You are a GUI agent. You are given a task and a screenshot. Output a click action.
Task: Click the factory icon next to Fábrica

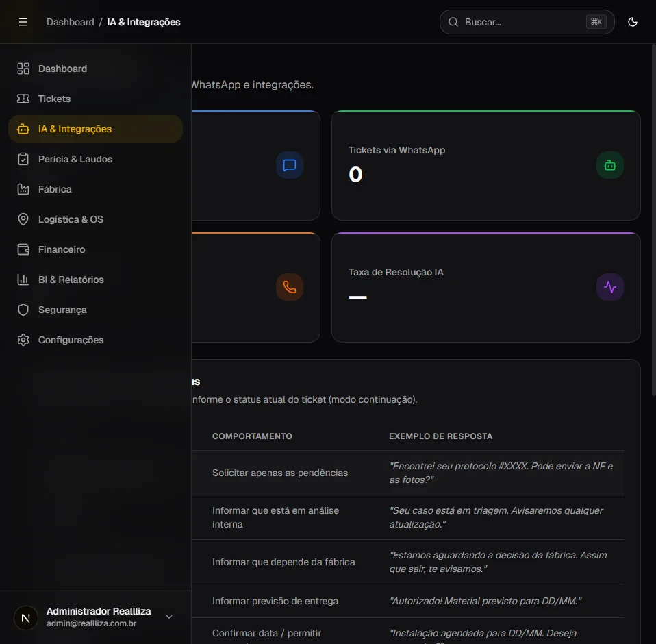click(x=23, y=189)
